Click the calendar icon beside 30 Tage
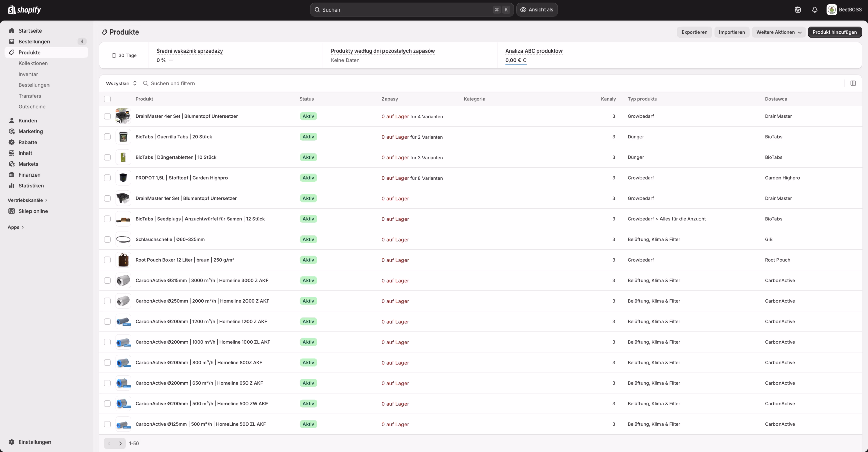The width and height of the screenshot is (868, 452). point(114,55)
